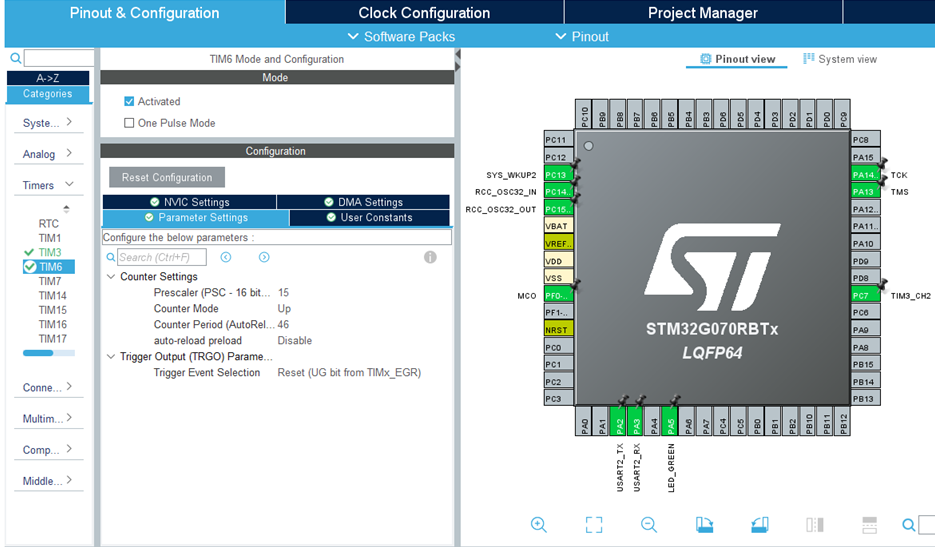Select the Categories list view

[x=48, y=94]
